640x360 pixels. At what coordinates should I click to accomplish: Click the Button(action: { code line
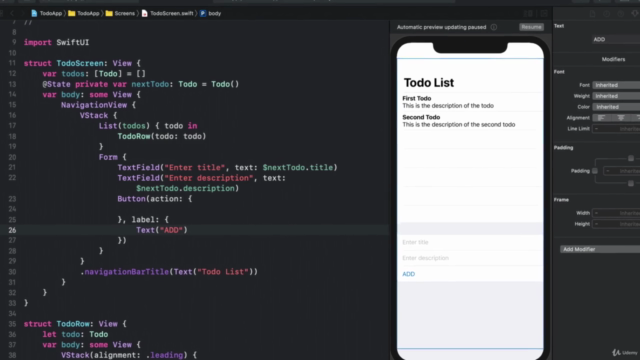(x=155, y=199)
